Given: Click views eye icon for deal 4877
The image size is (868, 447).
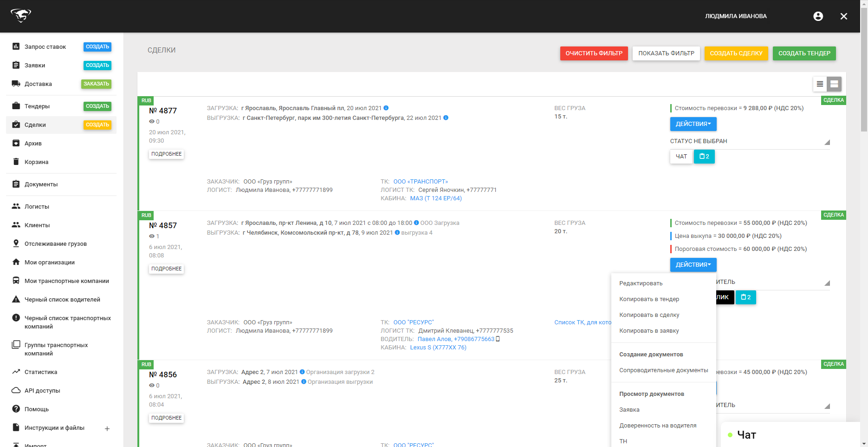Looking at the screenshot, I should click(152, 121).
